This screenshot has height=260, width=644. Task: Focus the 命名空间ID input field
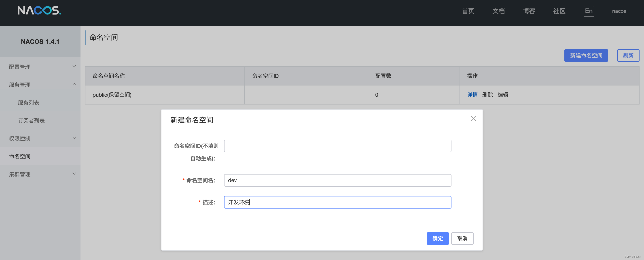337,146
